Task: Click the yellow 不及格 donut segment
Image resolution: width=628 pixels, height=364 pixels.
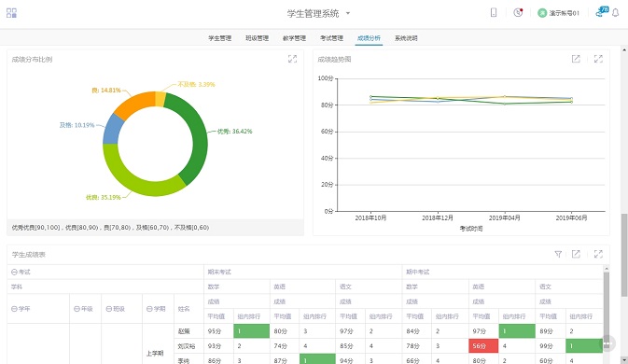Action: pyautogui.click(x=160, y=99)
